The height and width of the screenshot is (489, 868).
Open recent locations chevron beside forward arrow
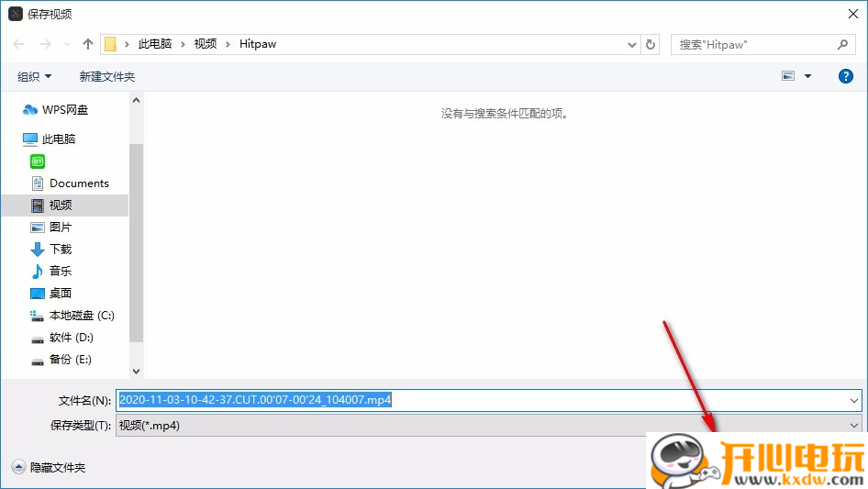(x=67, y=44)
